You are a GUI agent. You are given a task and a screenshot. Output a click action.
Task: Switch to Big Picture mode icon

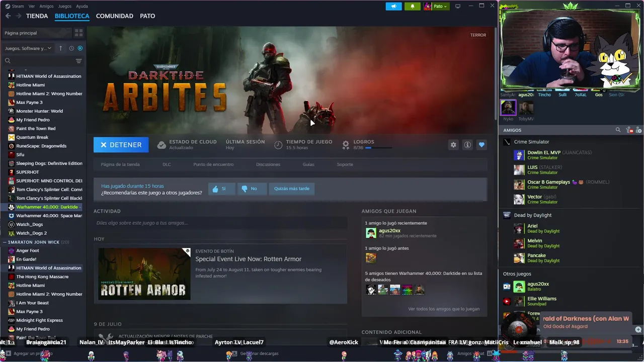pos(458,6)
